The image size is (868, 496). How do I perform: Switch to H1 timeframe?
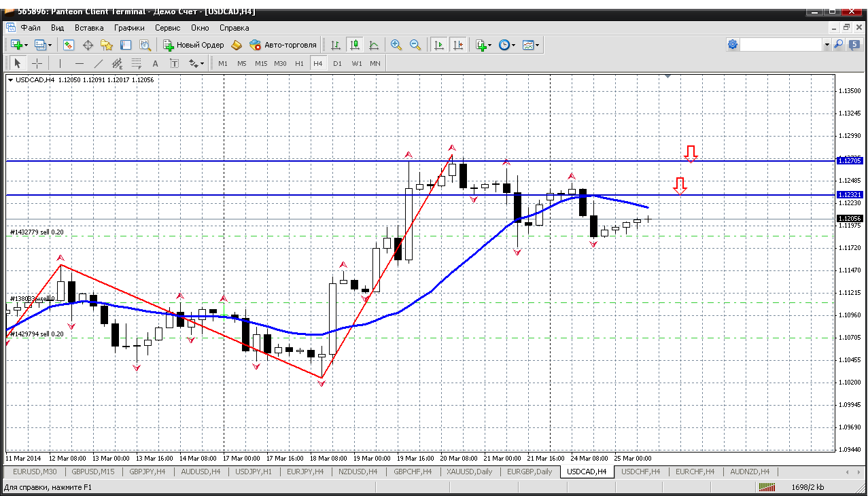pyautogui.click(x=299, y=63)
